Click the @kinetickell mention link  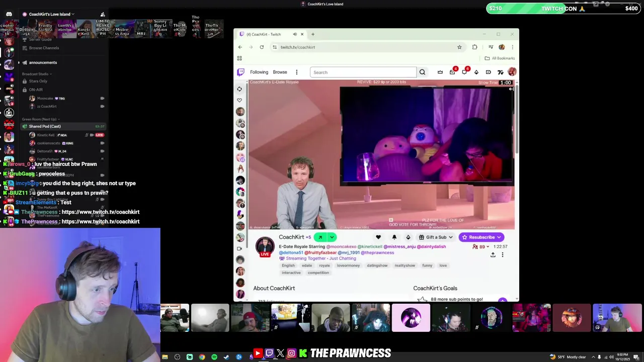[370, 246]
